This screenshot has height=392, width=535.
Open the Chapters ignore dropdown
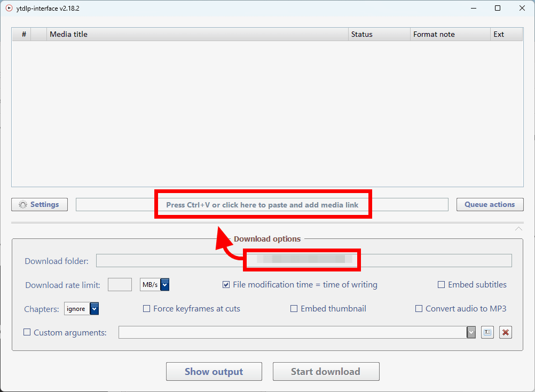94,309
